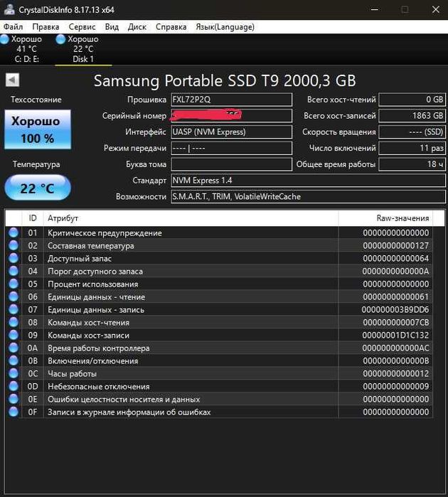Click the Raw-значения column header
The width and height of the screenshot is (448, 497).
click(385, 218)
